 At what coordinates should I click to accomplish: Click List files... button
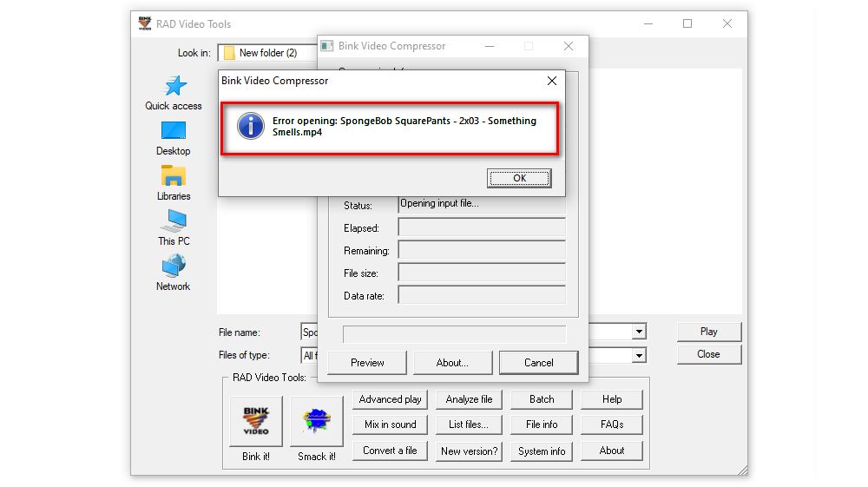click(x=469, y=424)
